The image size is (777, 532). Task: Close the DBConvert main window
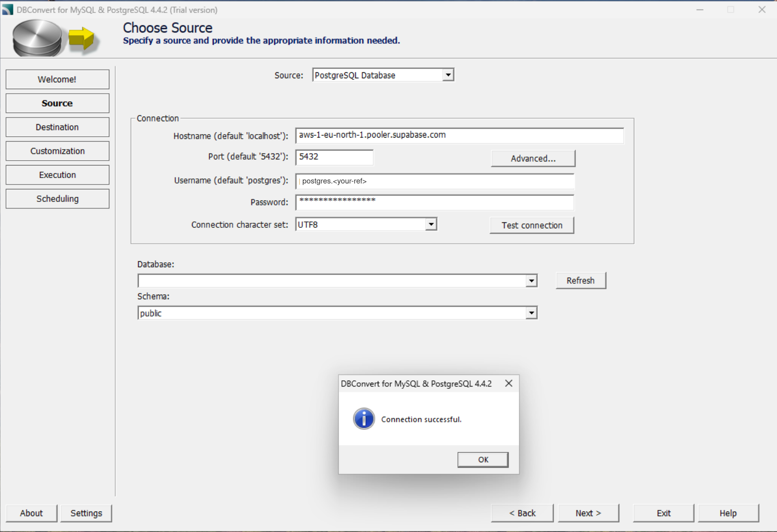click(762, 9)
